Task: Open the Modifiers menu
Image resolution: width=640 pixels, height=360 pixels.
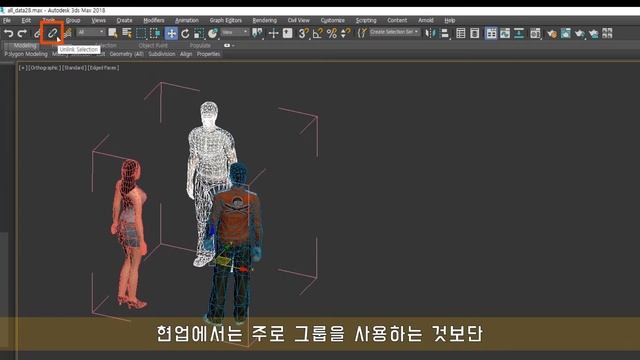Action: 153,20
